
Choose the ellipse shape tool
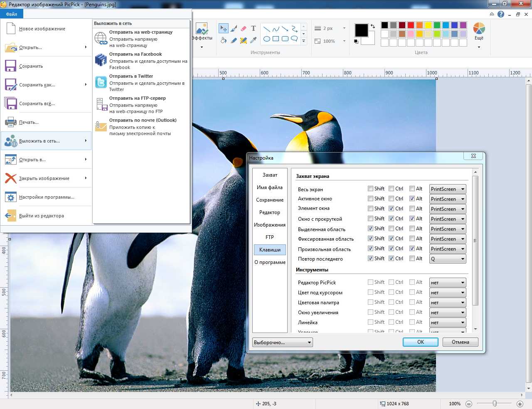267,39
